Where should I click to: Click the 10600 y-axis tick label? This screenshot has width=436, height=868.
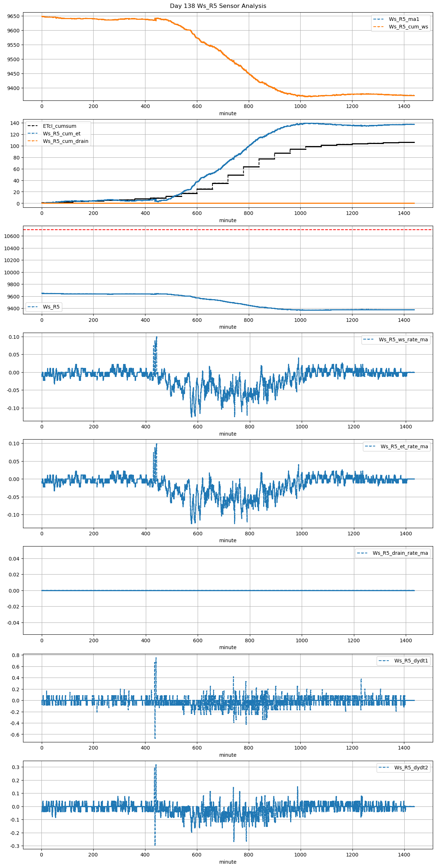click(12, 236)
